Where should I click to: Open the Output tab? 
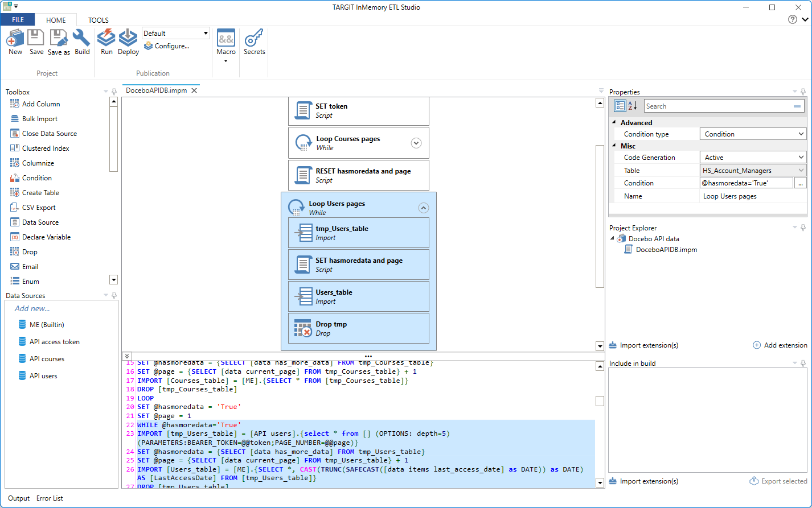point(19,498)
